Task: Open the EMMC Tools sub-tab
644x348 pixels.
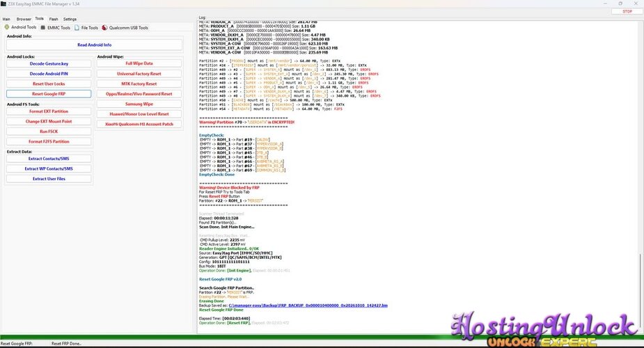Action: pyautogui.click(x=56, y=28)
